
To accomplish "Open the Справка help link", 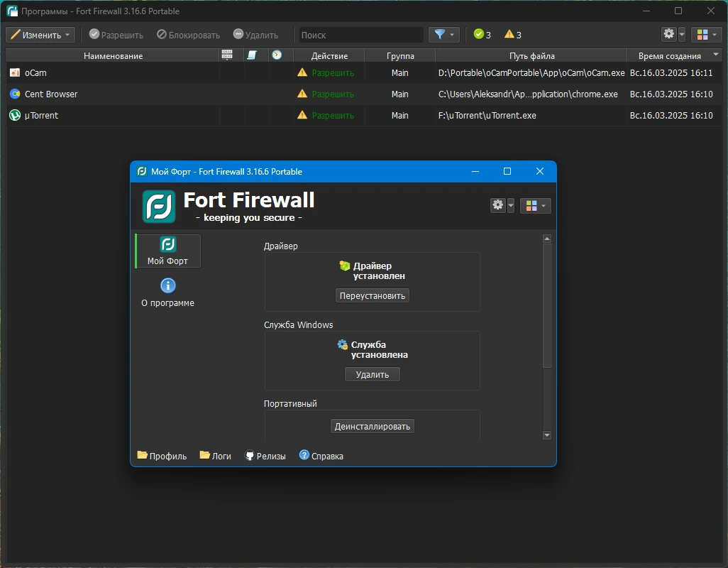I will 321,456.
